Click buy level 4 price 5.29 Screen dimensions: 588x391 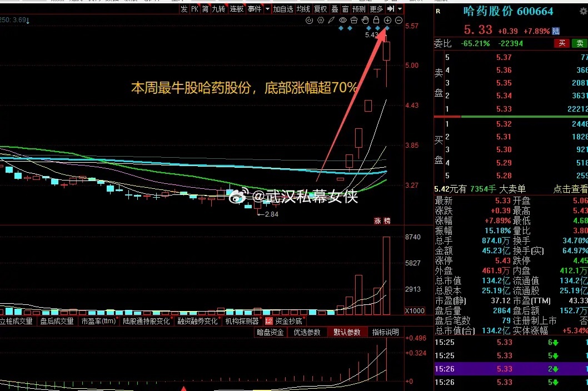pyautogui.click(x=504, y=163)
